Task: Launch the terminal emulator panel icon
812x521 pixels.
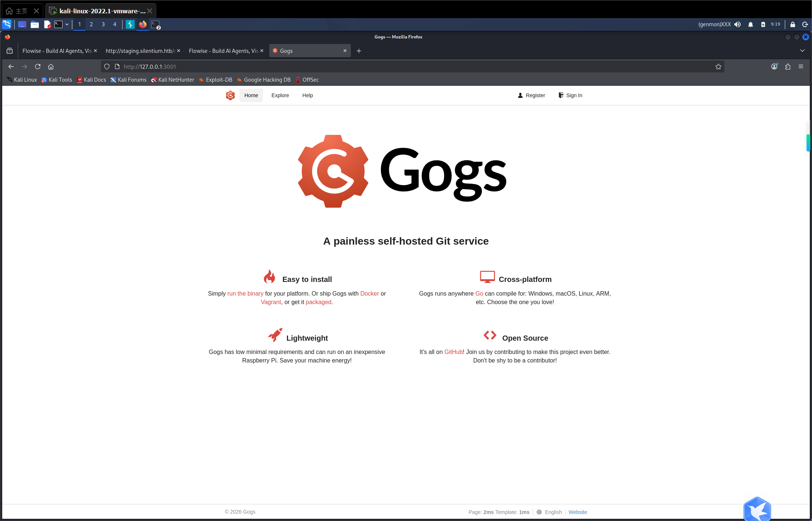Action: (x=58, y=24)
